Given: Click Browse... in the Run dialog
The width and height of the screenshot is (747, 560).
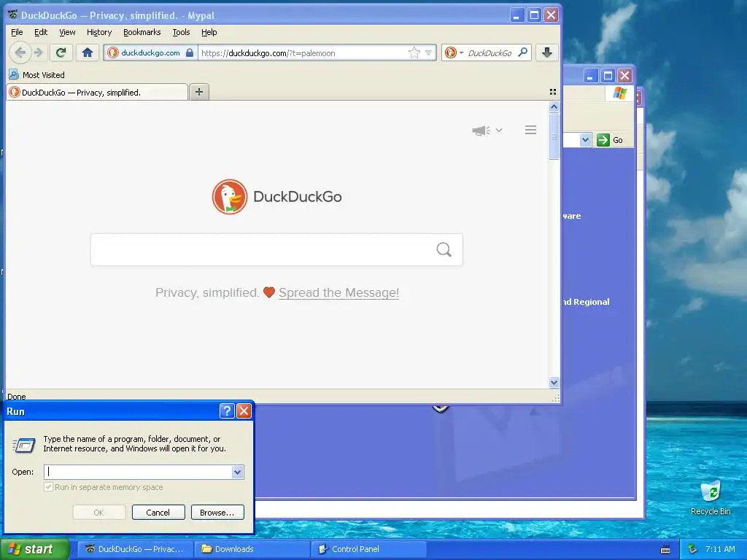Looking at the screenshot, I should tap(217, 513).
